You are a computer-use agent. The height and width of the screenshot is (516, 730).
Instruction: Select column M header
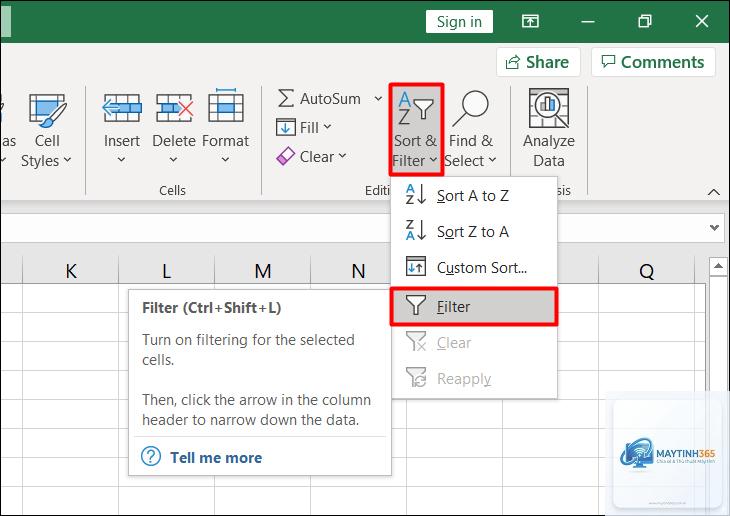(263, 271)
